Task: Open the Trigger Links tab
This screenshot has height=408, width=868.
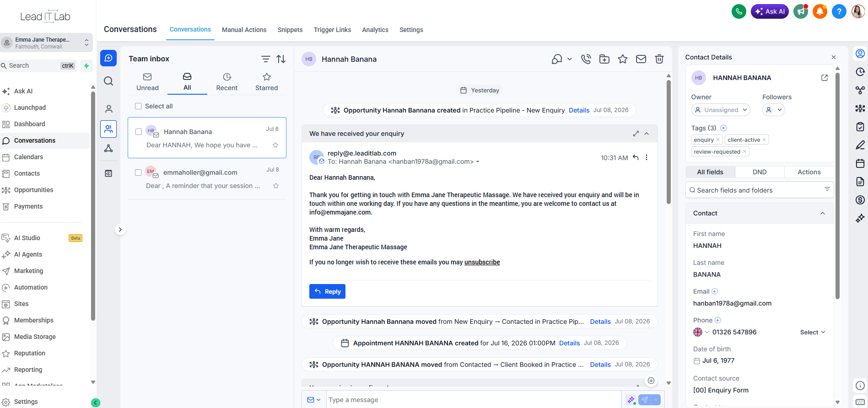Action: point(332,30)
